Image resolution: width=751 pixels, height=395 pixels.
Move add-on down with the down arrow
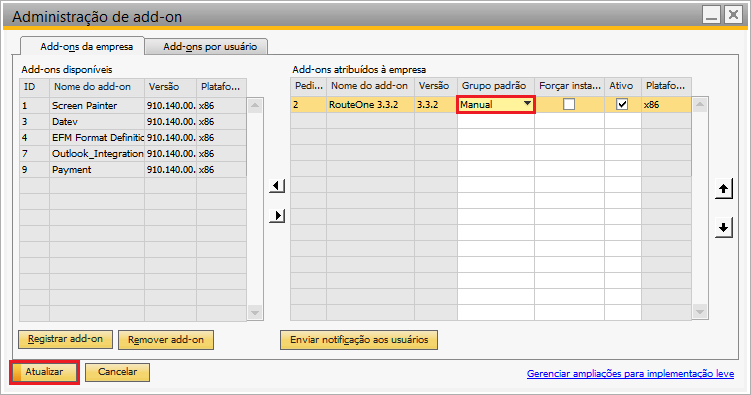(x=724, y=227)
